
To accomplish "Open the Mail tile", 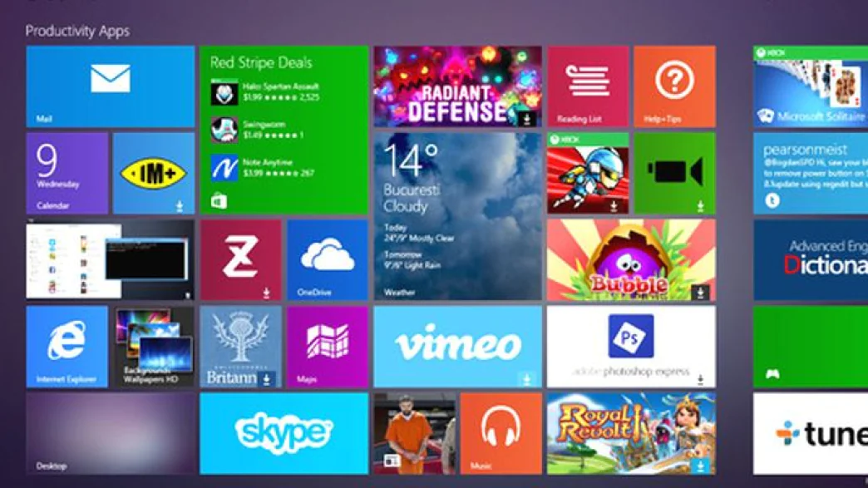I will (110, 86).
